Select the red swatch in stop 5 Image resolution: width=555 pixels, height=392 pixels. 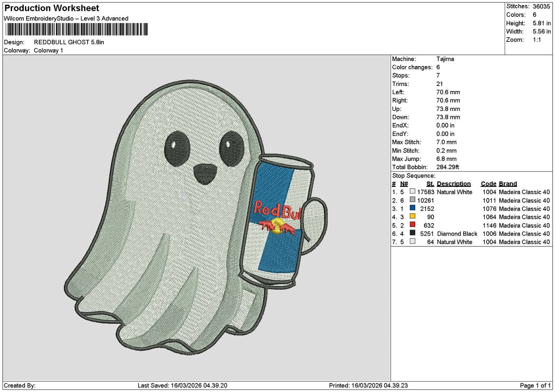(x=412, y=225)
